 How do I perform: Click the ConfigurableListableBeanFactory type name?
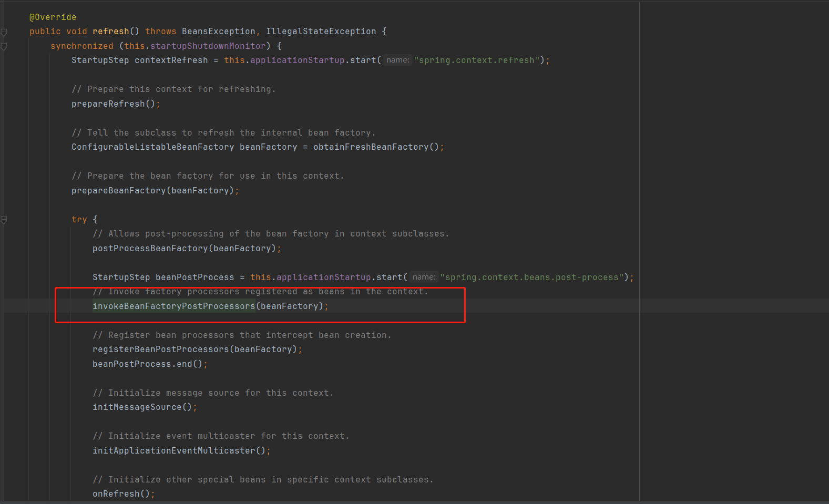[152, 147]
